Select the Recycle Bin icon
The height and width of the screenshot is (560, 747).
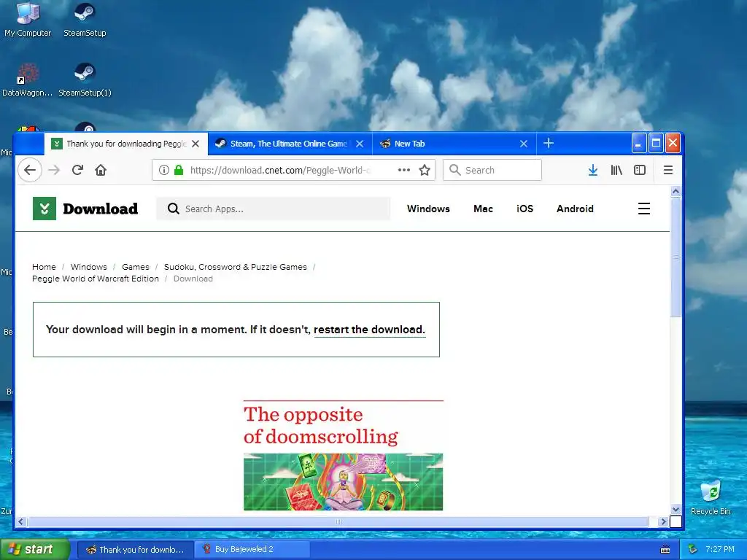coord(711,497)
